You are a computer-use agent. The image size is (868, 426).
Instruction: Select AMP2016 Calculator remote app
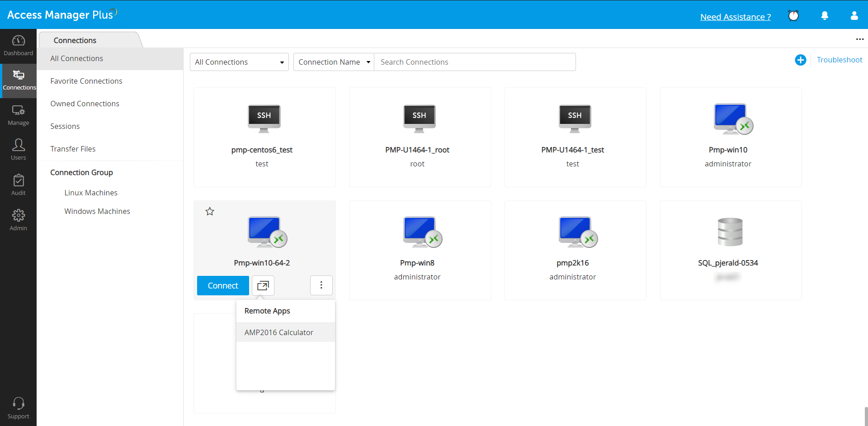tap(278, 332)
